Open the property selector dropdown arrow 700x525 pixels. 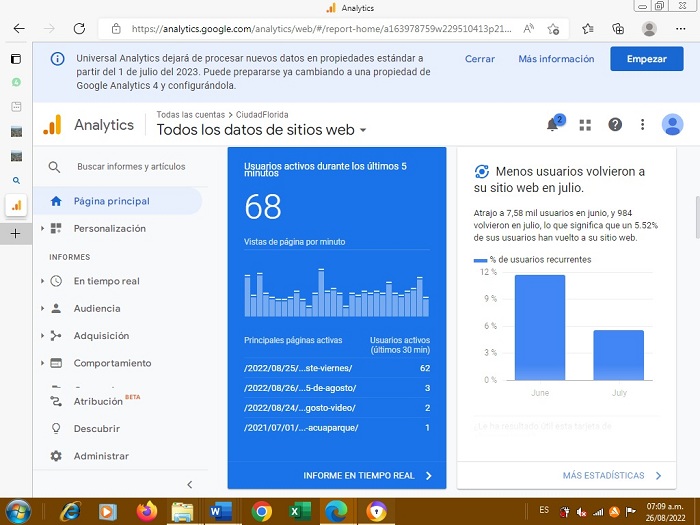click(363, 130)
